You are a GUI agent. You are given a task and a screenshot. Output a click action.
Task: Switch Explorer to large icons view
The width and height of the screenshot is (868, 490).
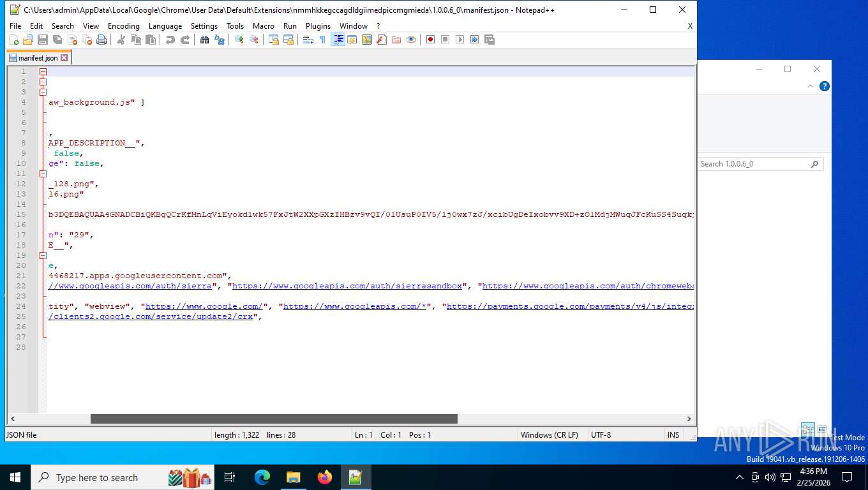point(822,430)
